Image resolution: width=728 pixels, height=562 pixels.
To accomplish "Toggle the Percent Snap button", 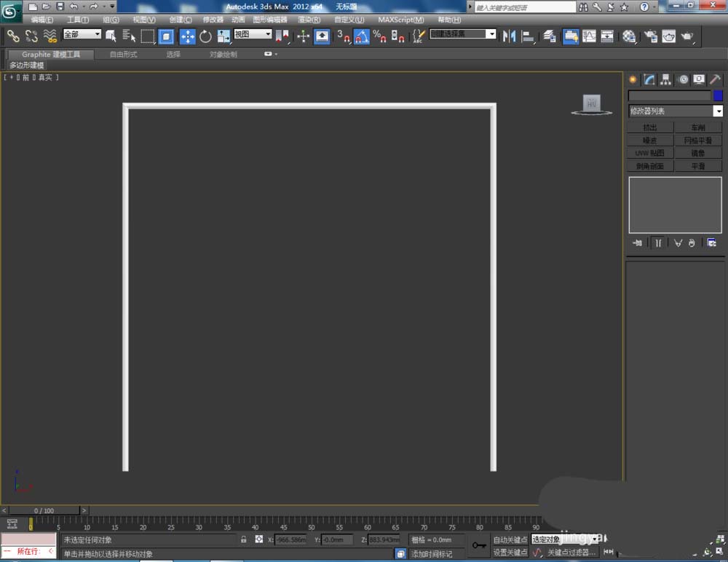I will [x=379, y=36].
